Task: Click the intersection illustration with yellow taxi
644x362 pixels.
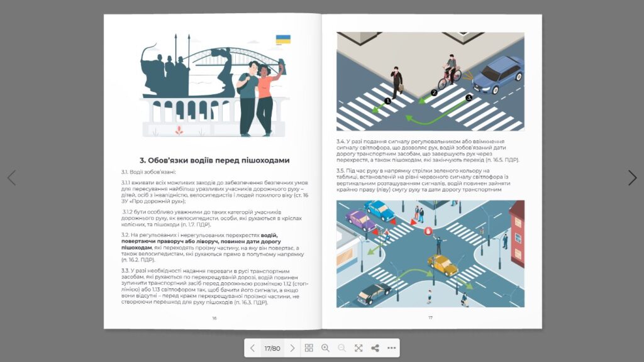Action: point(430,254)
